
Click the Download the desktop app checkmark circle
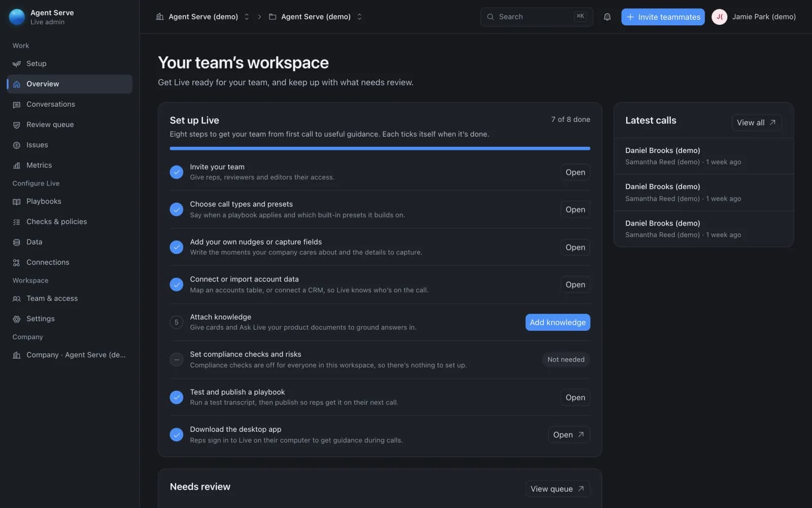176,434
